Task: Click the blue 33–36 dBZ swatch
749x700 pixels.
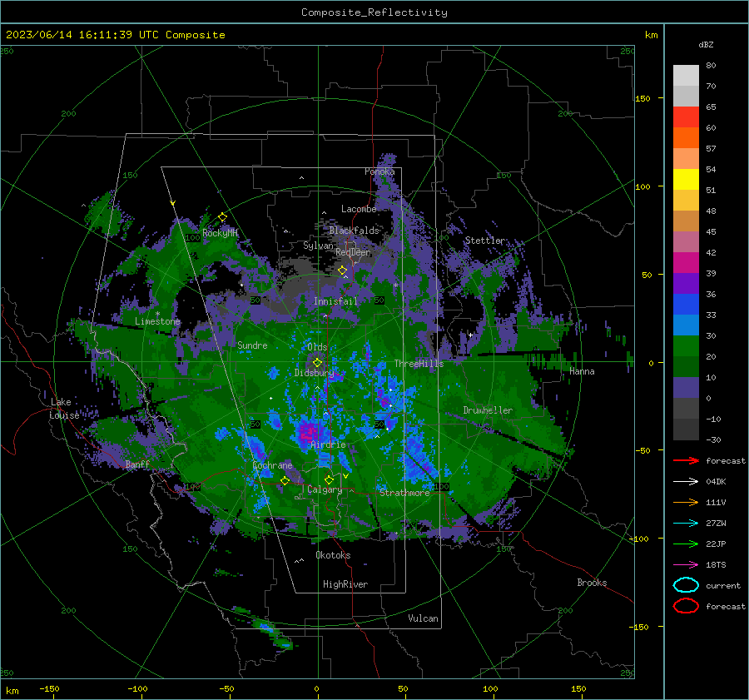Action: coord(686,305)
